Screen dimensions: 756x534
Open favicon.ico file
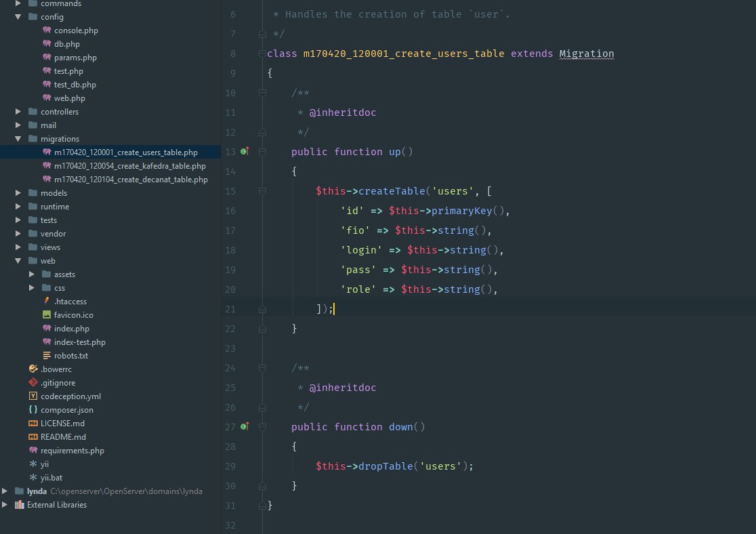tap(74, 315)
